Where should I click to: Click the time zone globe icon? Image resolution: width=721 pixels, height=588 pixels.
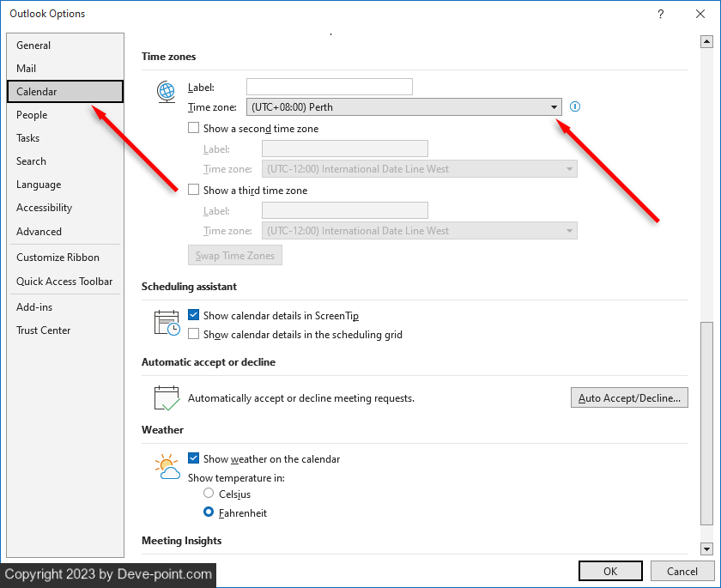(x=166, y=92)
